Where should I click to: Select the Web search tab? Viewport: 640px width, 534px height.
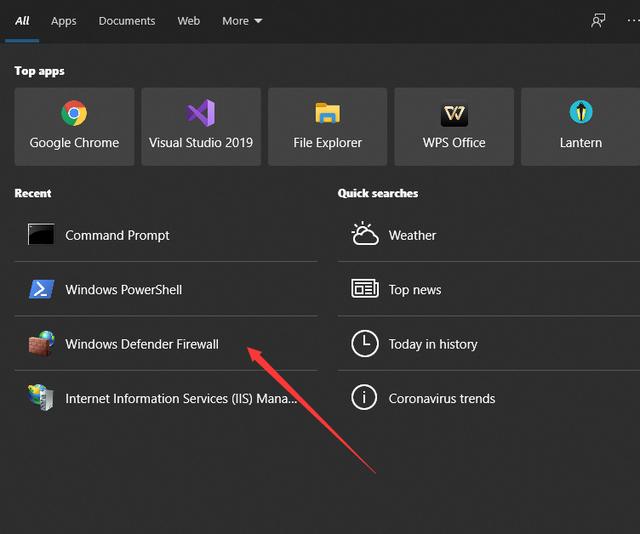click(188, 21)
